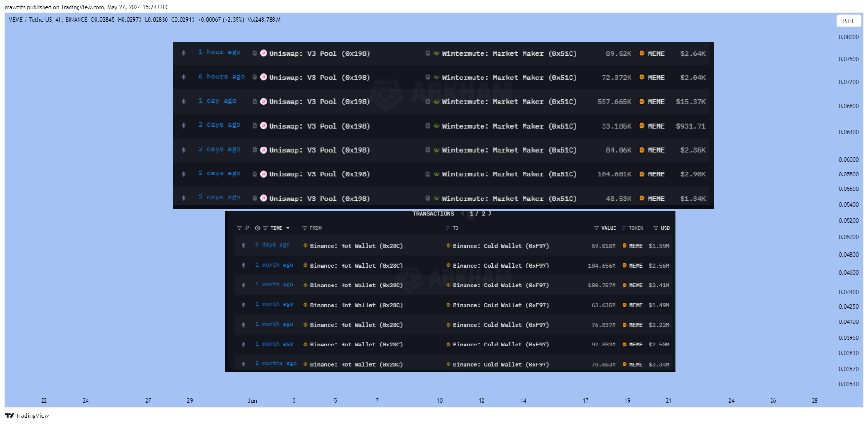Viewport: 868px width, 424px height.
Task: Click the Ethereum chain icon in the 1 hour ago row
Action: pos(184,53)
